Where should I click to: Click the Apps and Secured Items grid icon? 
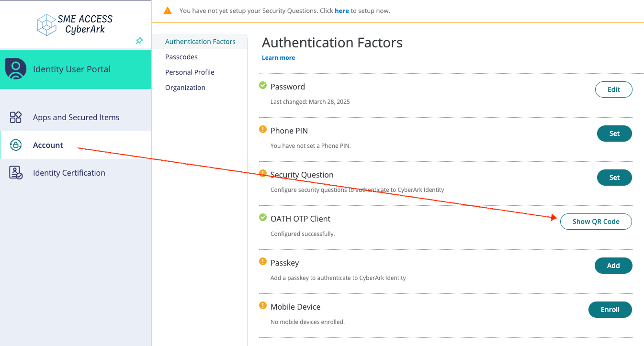[16, 117]
